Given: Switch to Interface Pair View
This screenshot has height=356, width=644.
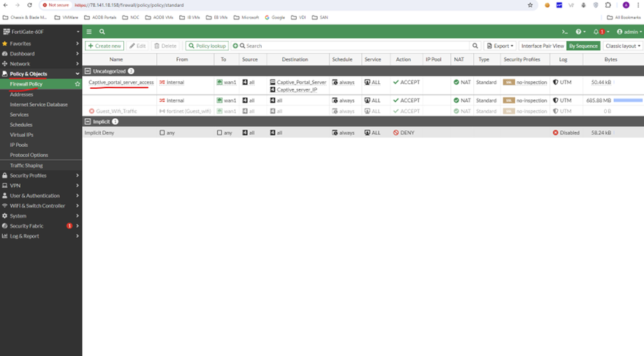Looking at the screenshot, I should [x=542, y=46].
